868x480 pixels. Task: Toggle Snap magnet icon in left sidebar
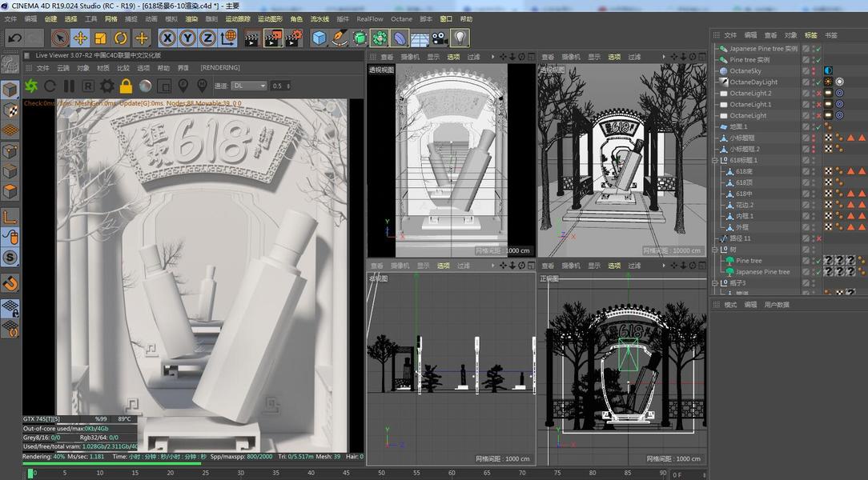point(10,284)
